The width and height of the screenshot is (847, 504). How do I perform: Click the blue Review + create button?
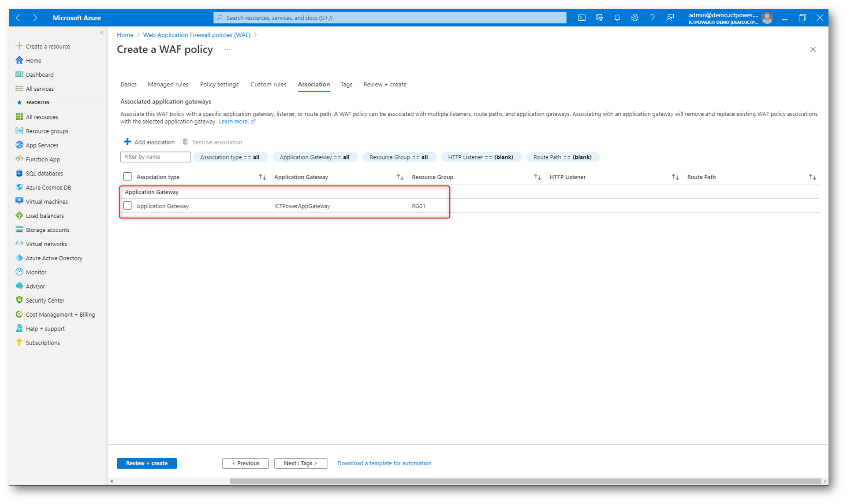(147, 463)
